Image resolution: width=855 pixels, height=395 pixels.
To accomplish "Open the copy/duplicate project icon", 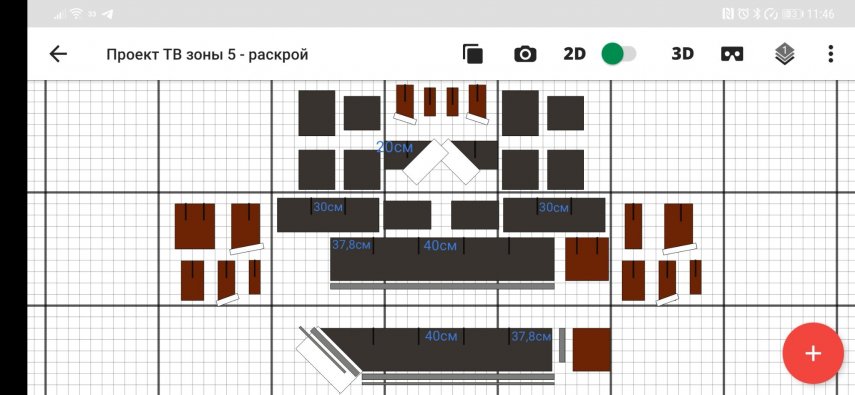I will pyautogui.click(x=473, y=54).
